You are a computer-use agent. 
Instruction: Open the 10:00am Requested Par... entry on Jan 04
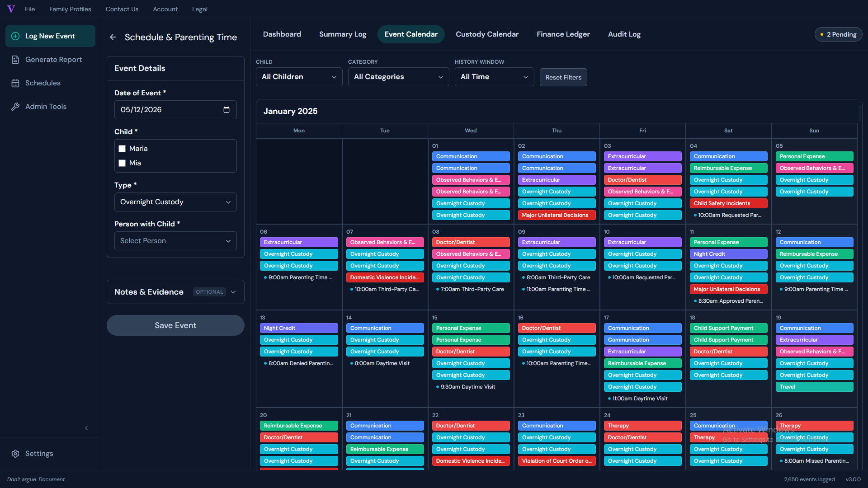coord(728,215)
